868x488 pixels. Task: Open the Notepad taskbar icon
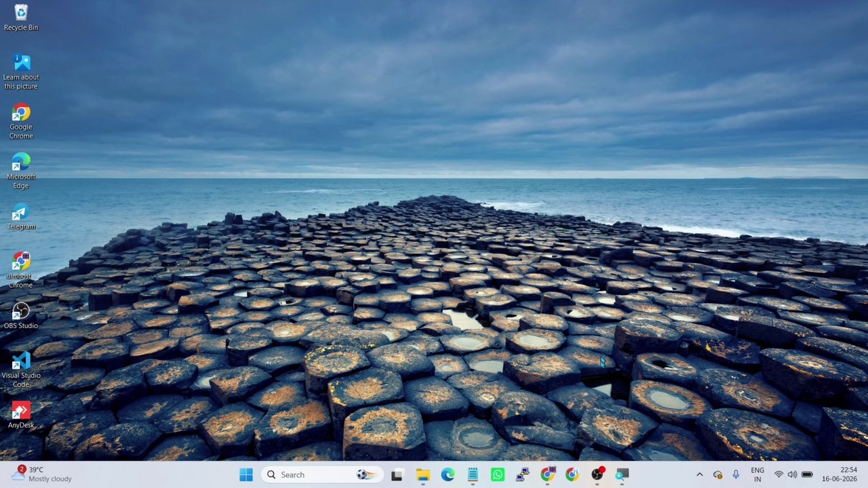(x=473, y=474)
